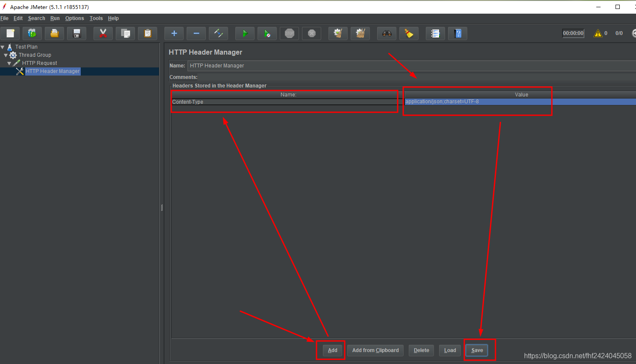Select the Test Plan flask icon
The image size is (636, 364).
click(10, 47)
